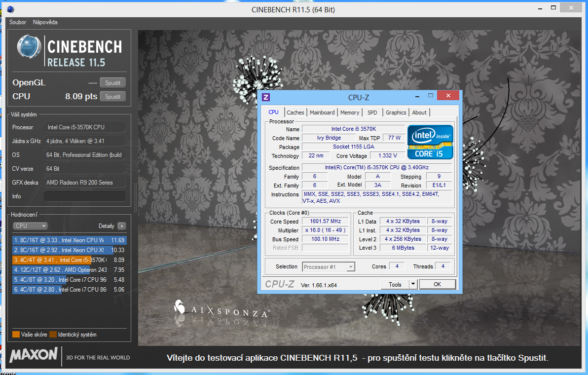Click the Level 3 cache 6 MBytes value
Image resolution: width=588 pixels, height=375 pixels.
tap(403, 248)
